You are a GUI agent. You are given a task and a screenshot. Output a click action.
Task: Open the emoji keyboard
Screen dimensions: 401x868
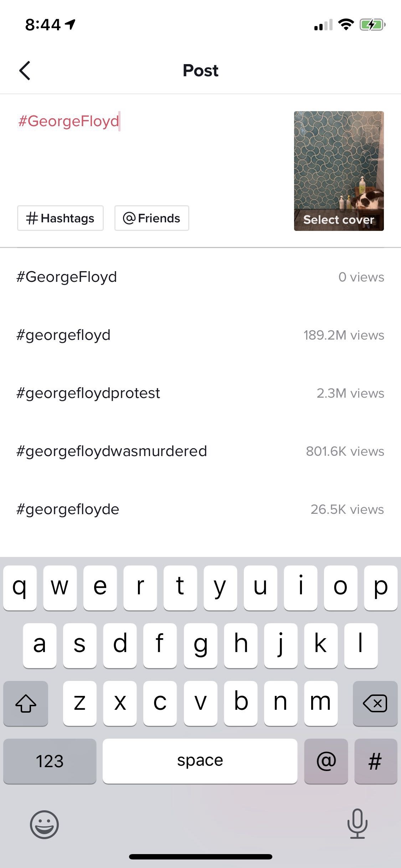tap(44, 824)
